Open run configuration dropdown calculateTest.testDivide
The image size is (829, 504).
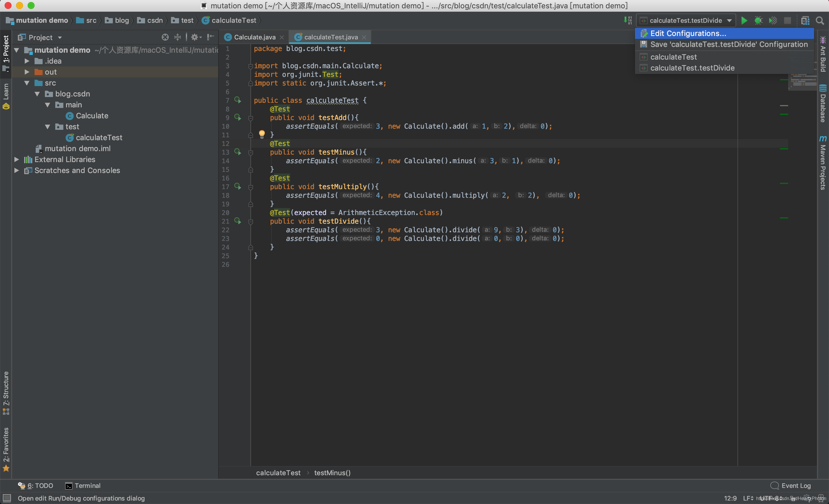point(686,20)
